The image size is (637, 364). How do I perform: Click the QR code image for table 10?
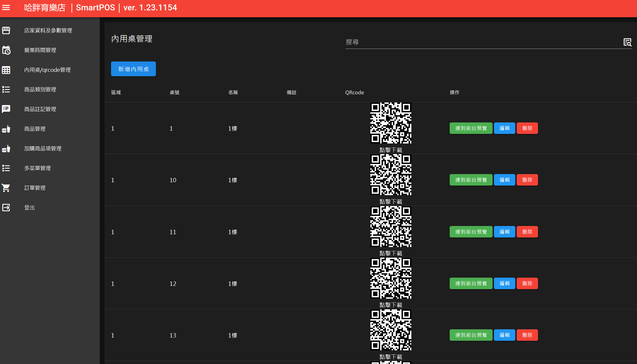[x=391, y=175]
